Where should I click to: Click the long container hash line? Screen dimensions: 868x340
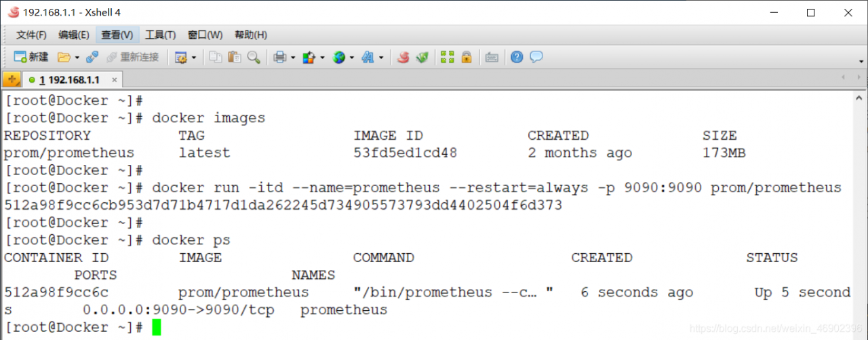click(283, 205)
